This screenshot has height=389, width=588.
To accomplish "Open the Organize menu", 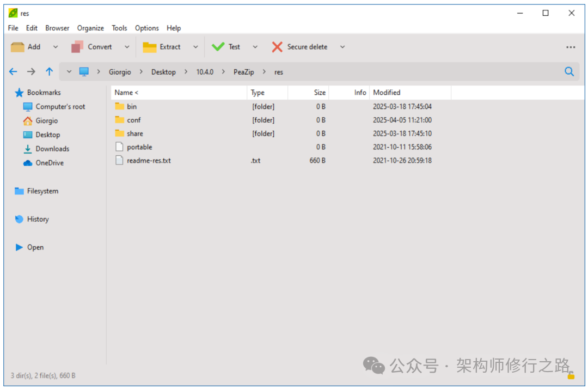I will point(90,28).
